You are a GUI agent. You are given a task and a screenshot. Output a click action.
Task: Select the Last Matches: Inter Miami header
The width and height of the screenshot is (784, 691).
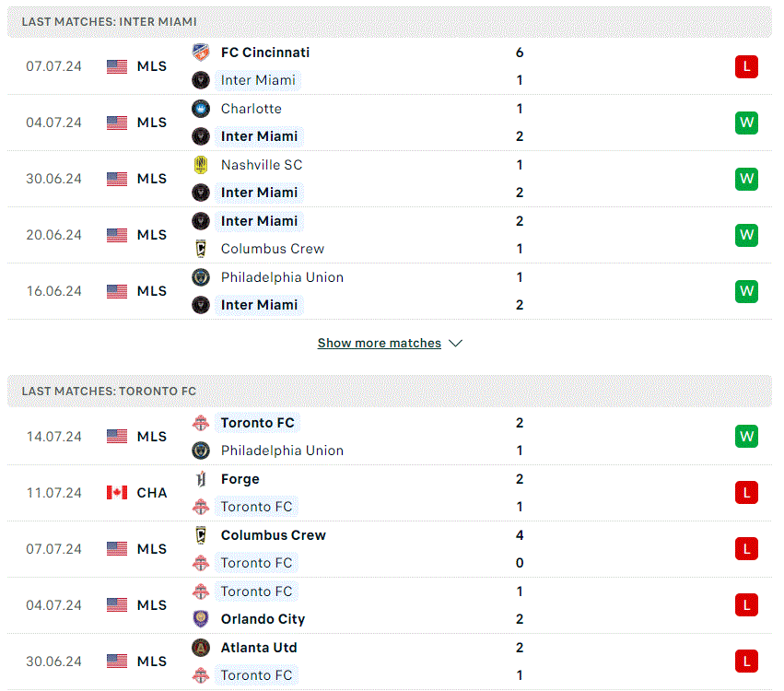pyautogui.click(x=390, y=22)
